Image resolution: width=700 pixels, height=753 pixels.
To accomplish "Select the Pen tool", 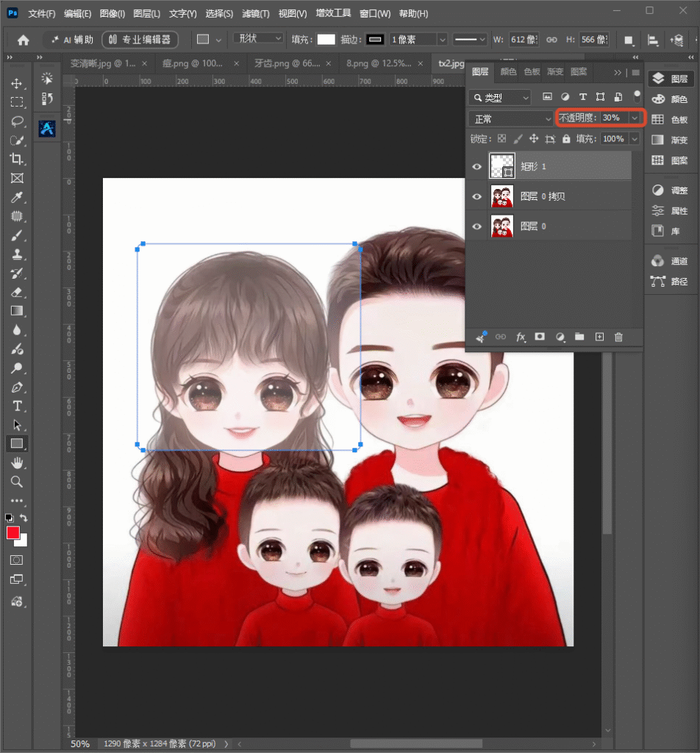I will [17, 387].
